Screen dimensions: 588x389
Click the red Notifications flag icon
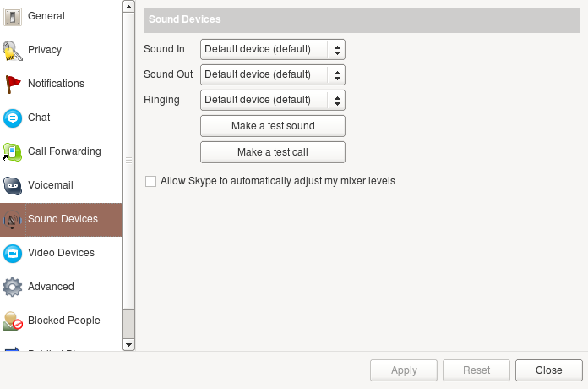click(13, 84)
